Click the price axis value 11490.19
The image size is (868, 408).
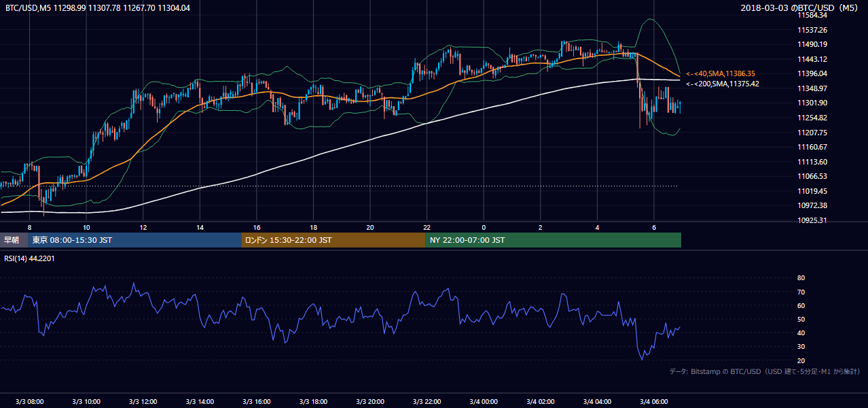[812, 44]
